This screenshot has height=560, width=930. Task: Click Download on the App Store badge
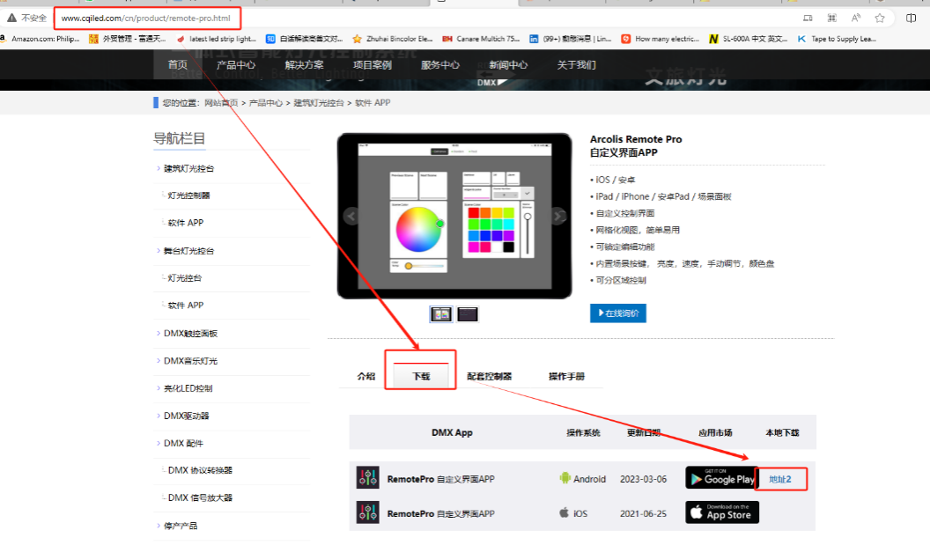tap(722, 512)
